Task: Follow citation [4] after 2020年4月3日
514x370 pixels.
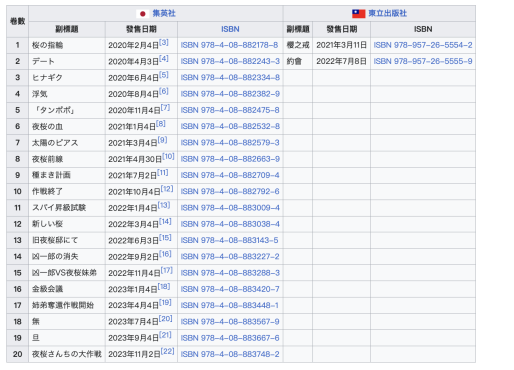Action: [164, 59]
